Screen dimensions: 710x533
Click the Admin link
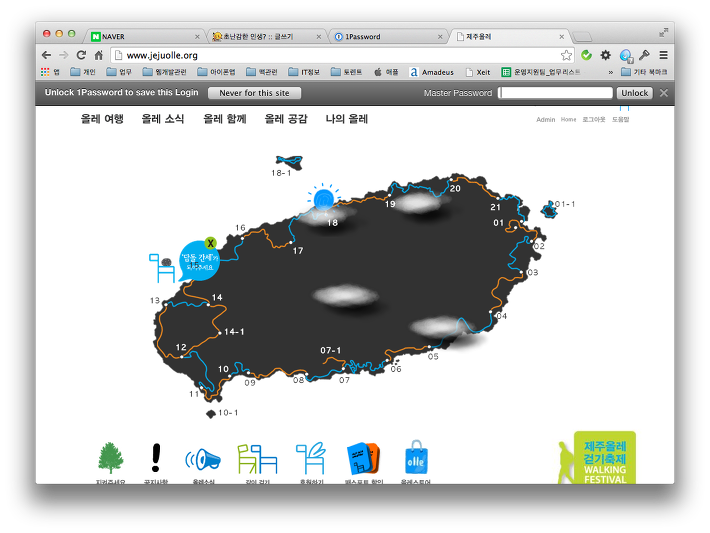point(546,120)
